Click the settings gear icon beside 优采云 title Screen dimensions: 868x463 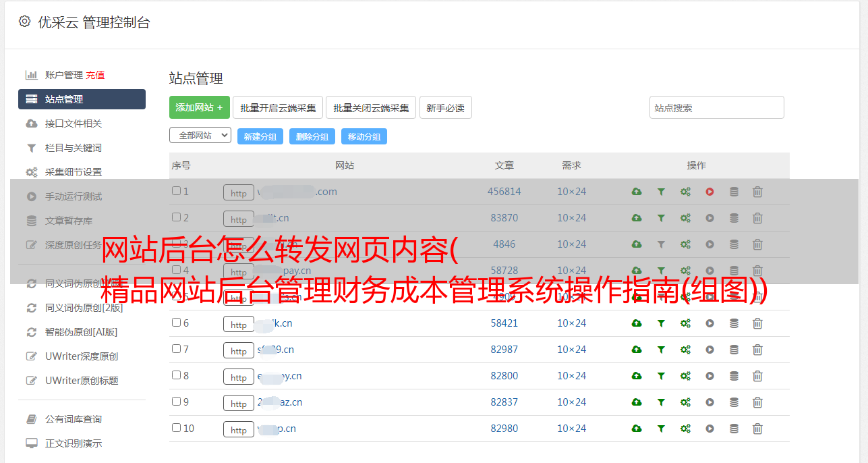[25, 22]
